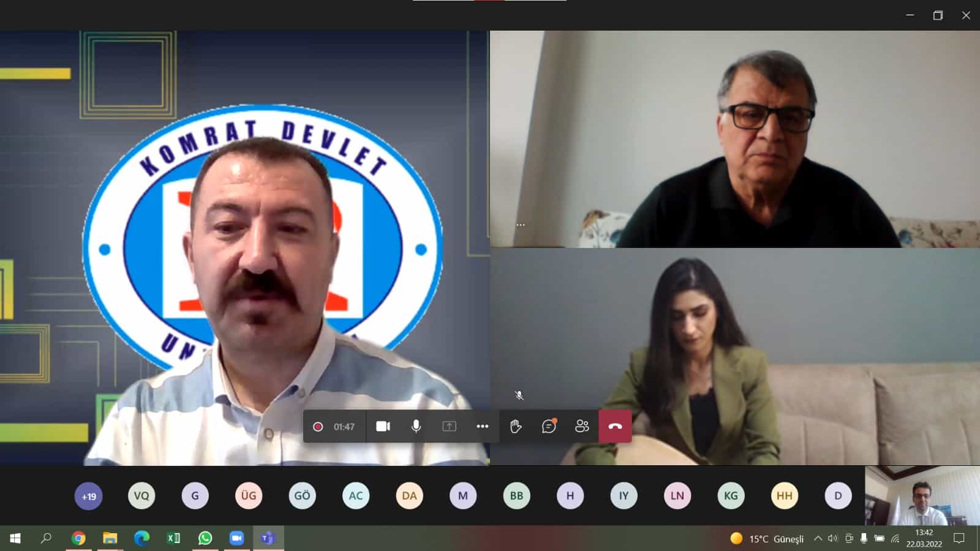This screenshot has height=551, width=980.
Task: Show the participants list
Action: 582,426
